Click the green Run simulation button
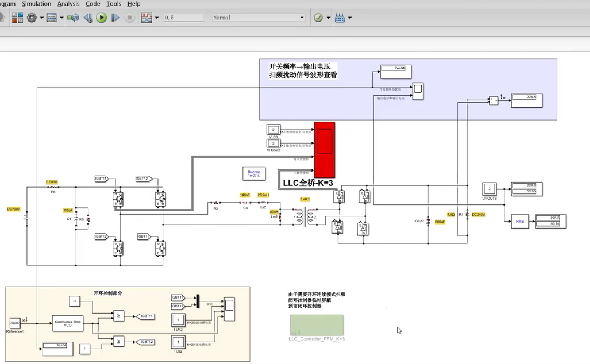 click(101, 18)
